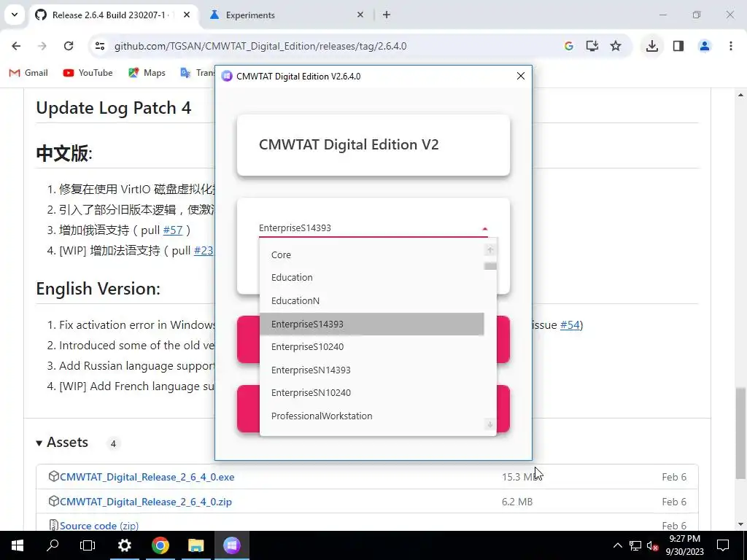Click dropdown list scroll up arrow

[x=489, y=249]
